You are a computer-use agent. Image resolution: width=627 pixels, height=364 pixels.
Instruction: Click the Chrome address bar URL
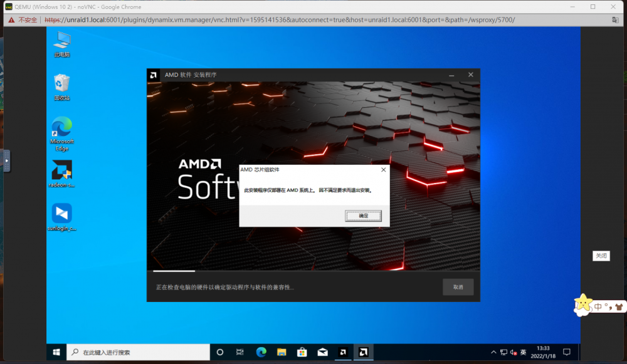point(280,19)
